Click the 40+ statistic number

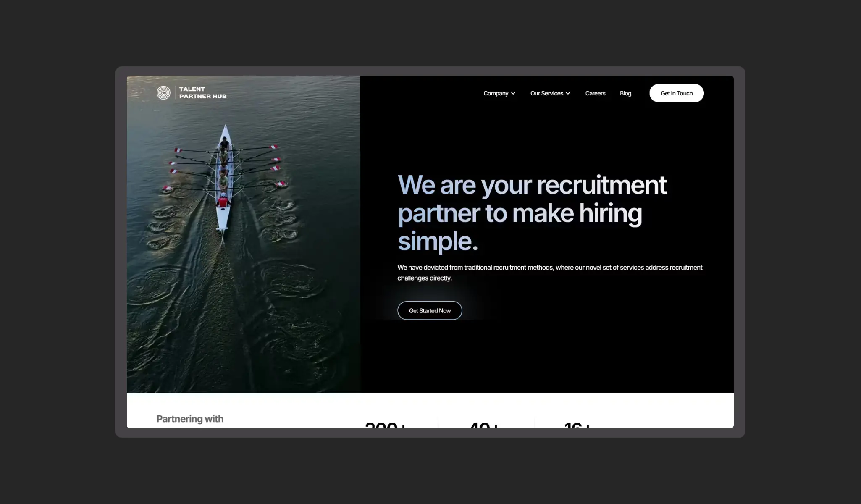(484, 425)
